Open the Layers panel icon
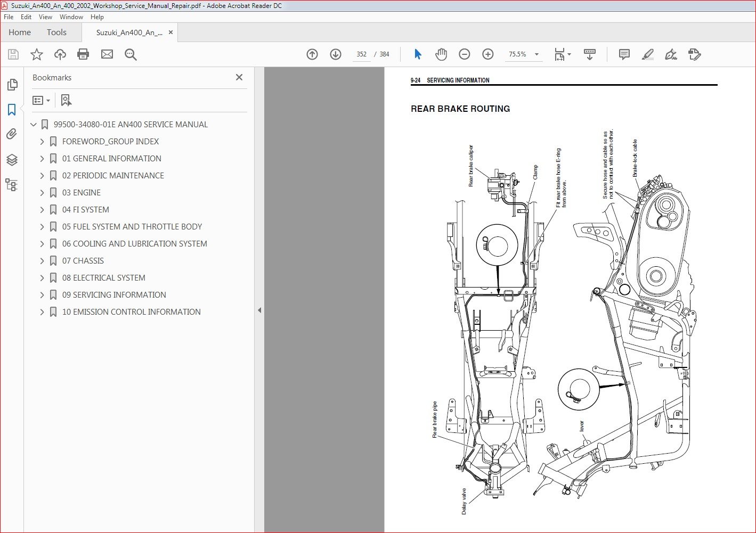 click(12, 160)
